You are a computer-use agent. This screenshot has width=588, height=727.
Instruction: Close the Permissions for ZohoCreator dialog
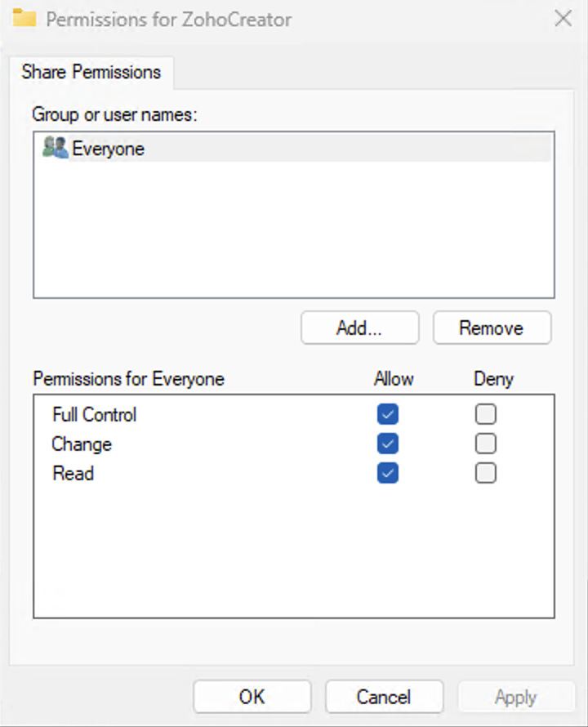pyautogui.click(x=563, y=19)
